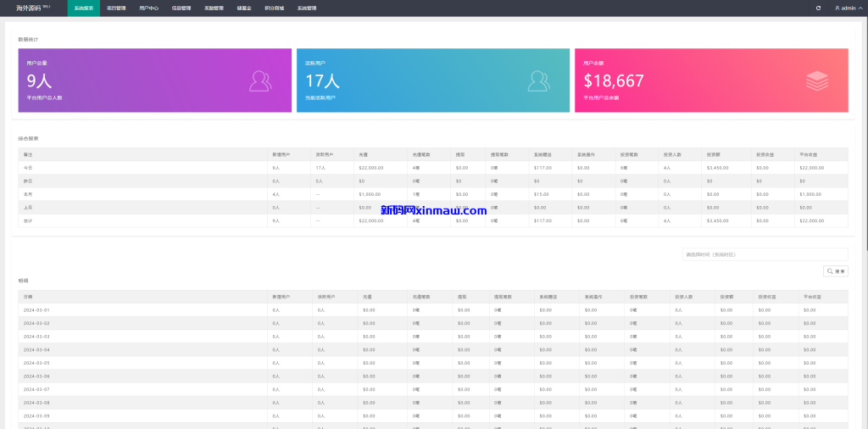Click the user icon on 活跃用户 card
The width and height of the screenshot is (868, 429).
tap(538, 81)
